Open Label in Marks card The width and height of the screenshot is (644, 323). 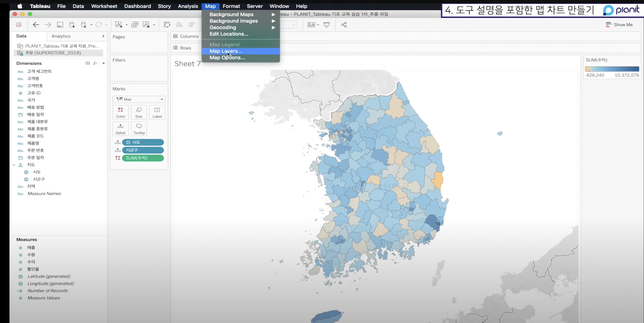click(x=157, y=112)
